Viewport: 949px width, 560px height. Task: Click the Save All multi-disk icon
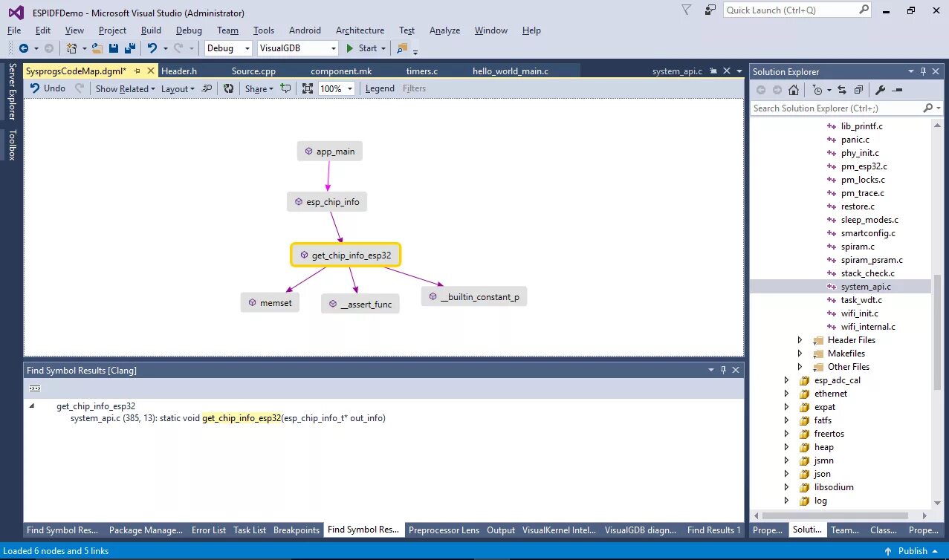pyautogui.click(x=130, y=48)
